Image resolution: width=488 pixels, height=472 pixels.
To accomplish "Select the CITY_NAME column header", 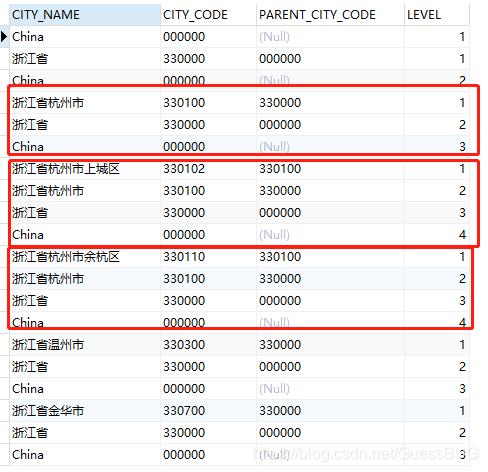I will tap(85, 15).
